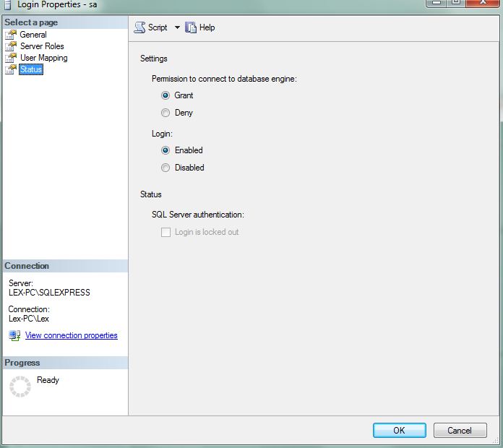
Task: Click the Cancel button
Action: [460, 431]
